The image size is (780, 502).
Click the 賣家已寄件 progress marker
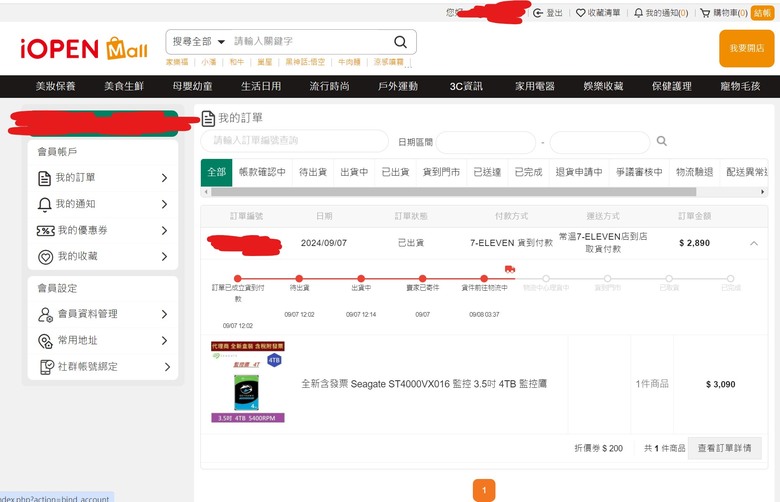[x=422, y=279]
